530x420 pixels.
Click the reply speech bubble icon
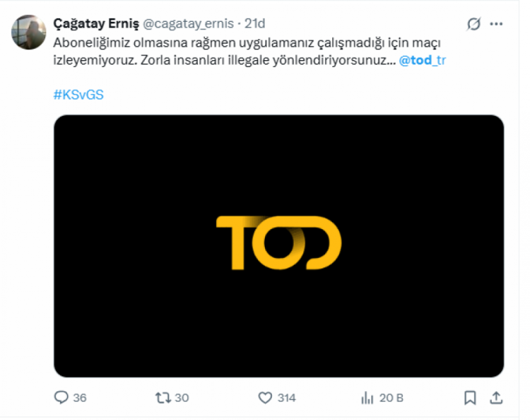61,398
